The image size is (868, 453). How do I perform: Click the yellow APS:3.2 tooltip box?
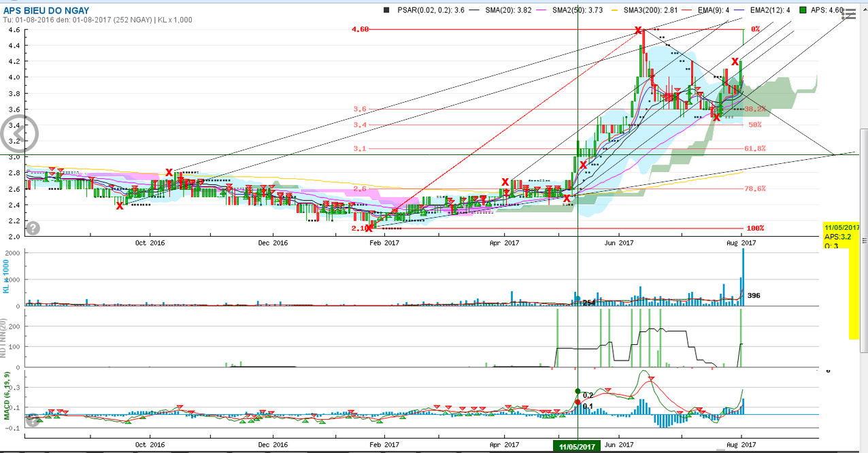(x=841, y=237)
